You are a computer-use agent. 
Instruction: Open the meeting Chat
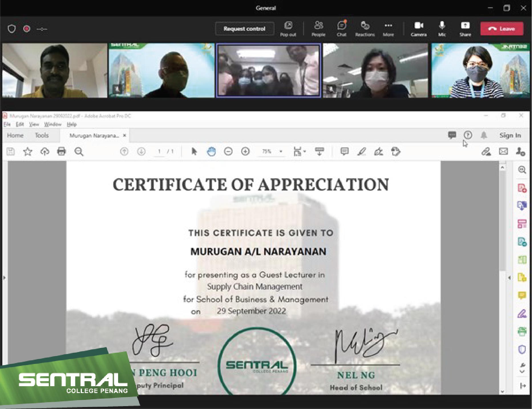coord(341,29)
